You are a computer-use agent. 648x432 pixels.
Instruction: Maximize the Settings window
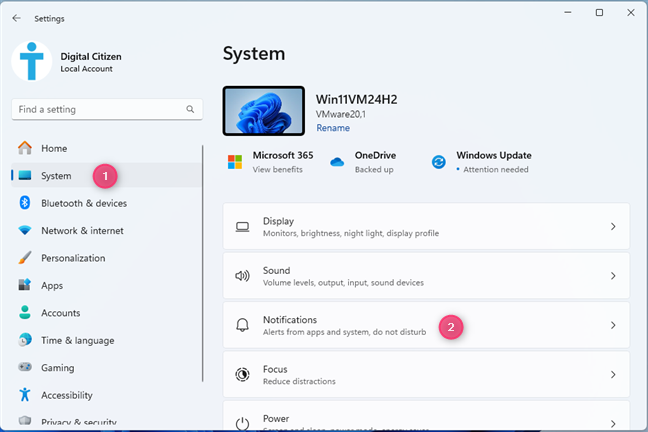point(599,12)
